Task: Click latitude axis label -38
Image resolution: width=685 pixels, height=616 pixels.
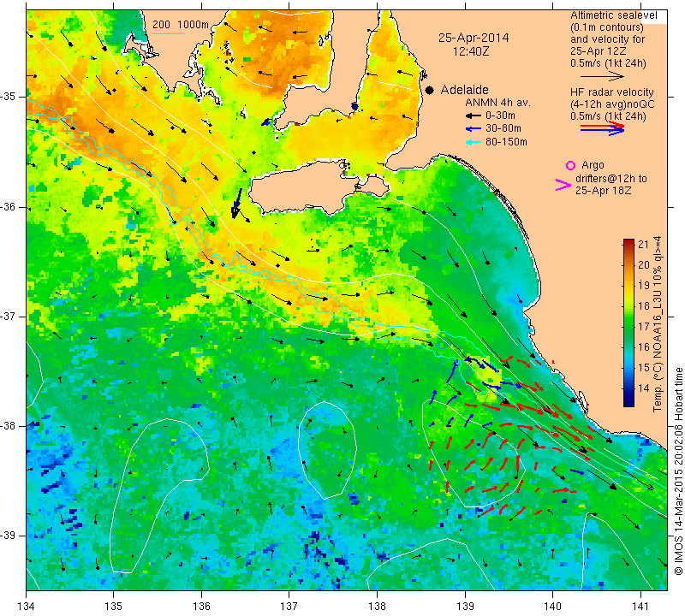Action: pos(9,426)
